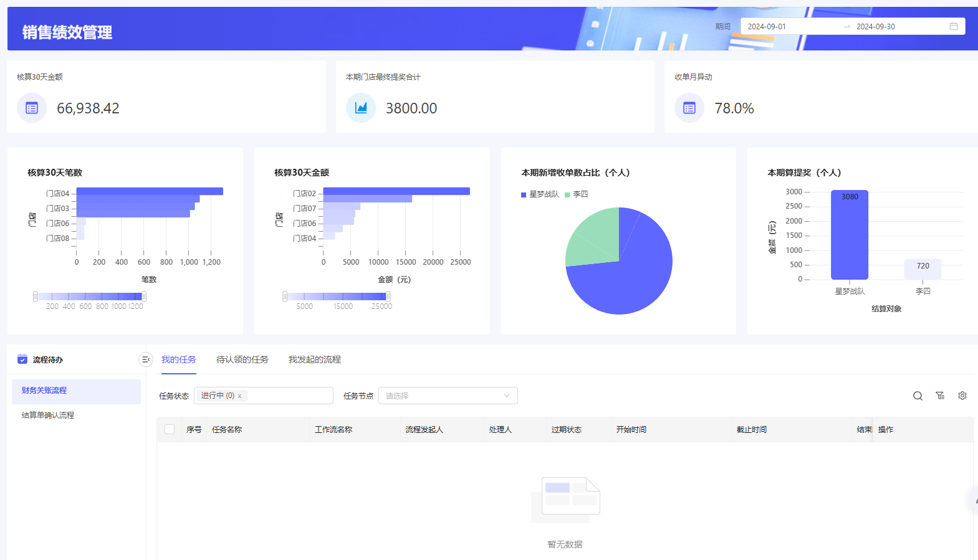The height and width of the screenshot is (560, 978).
Task: Switch to 待认领的任务 tab
Action: 242,359
